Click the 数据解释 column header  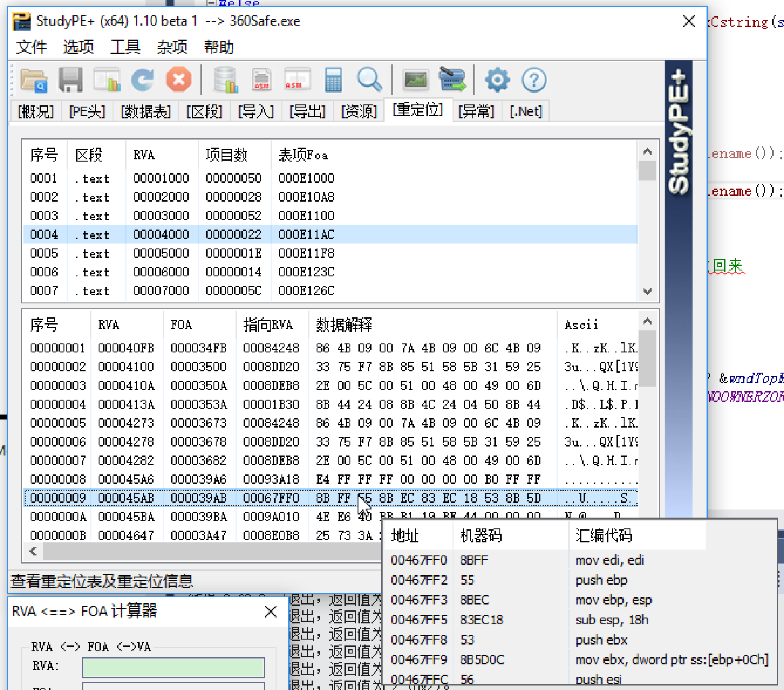(x=433, y=325)
